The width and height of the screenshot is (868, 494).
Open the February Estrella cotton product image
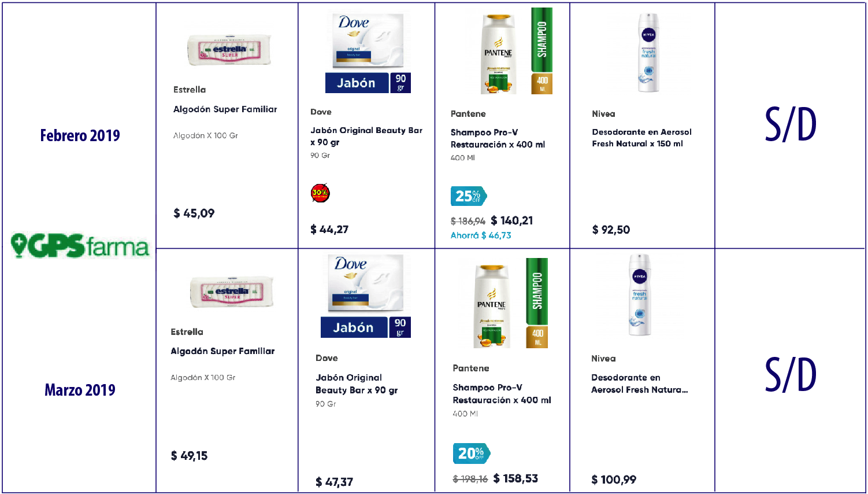pos(229,50)
